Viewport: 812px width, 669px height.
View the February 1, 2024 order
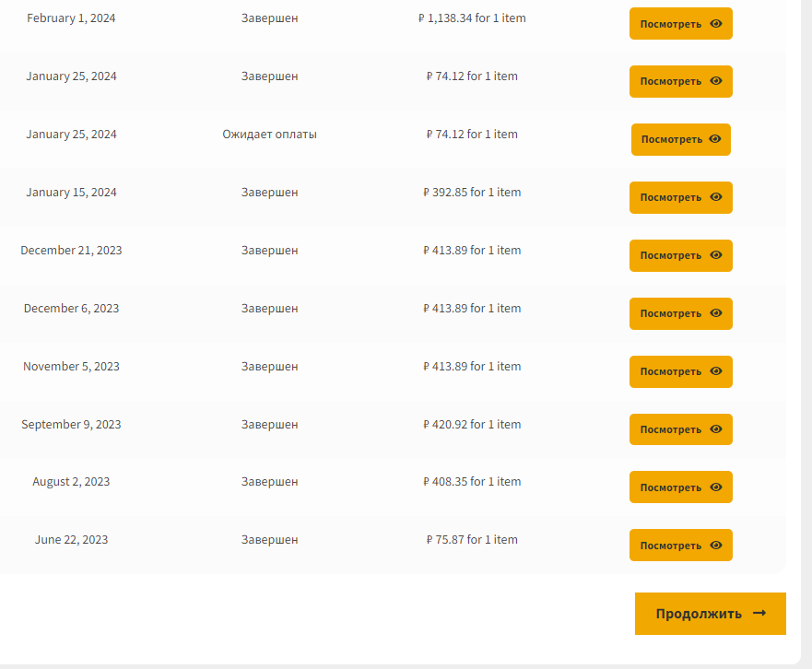click(680, 23)
